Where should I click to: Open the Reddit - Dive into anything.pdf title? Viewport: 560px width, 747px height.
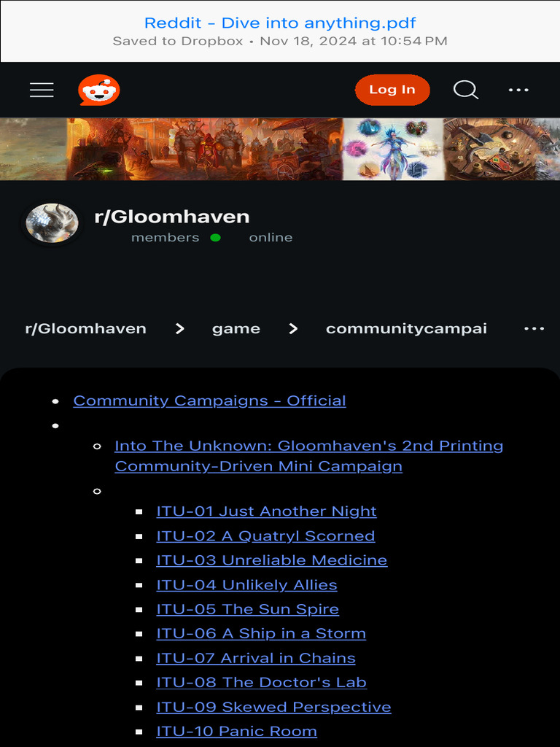pyautogui.click(x=280, y=23)
